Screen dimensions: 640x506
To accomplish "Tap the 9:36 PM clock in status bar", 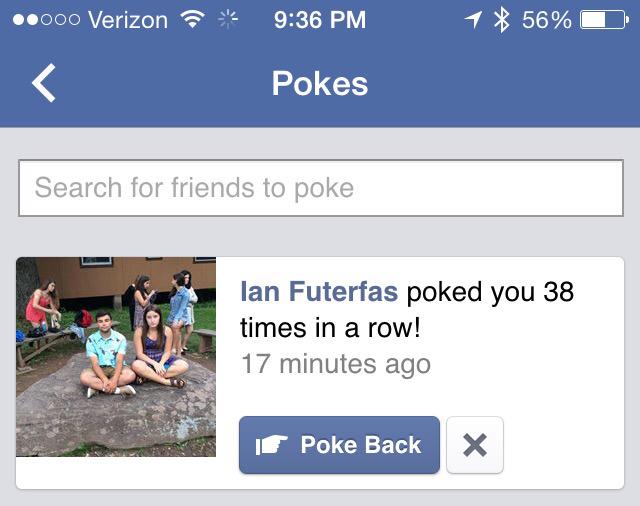I will tap(320, 20).
